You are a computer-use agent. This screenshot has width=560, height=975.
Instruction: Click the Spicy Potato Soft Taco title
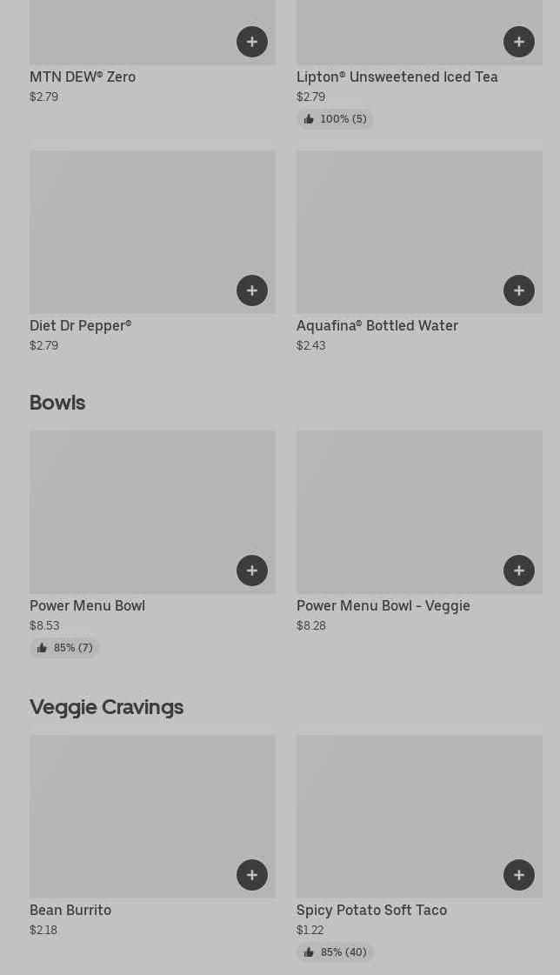pyautogui.click(x=371, y=910)
